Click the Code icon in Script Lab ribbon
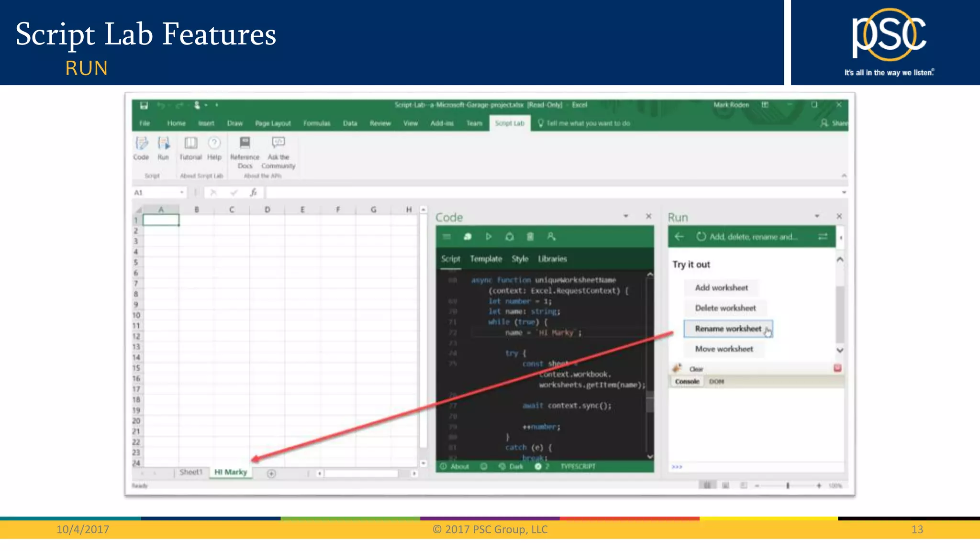Viewport: 980px width, 551px height. point(141,148)
